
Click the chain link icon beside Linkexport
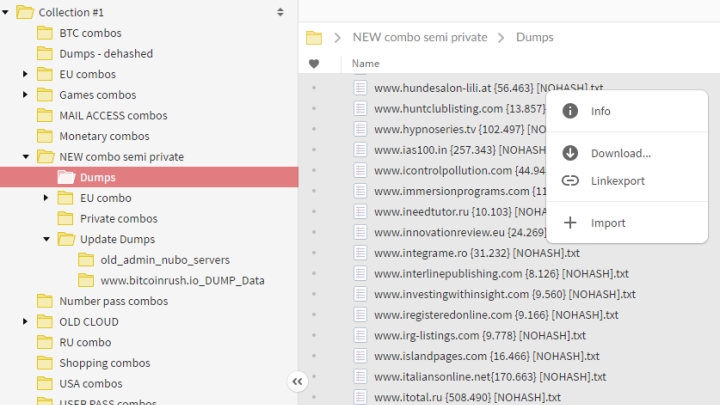coord(570,181)
